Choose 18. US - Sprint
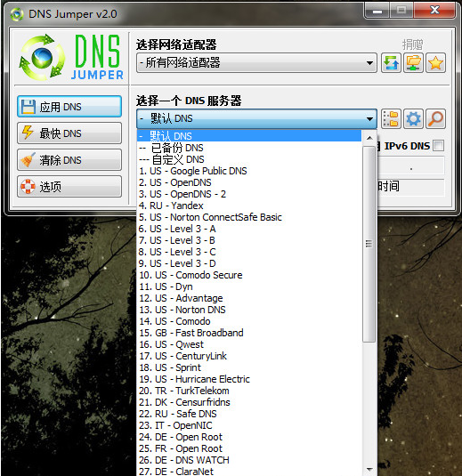462x476 pixels. [x=249, y=367]
